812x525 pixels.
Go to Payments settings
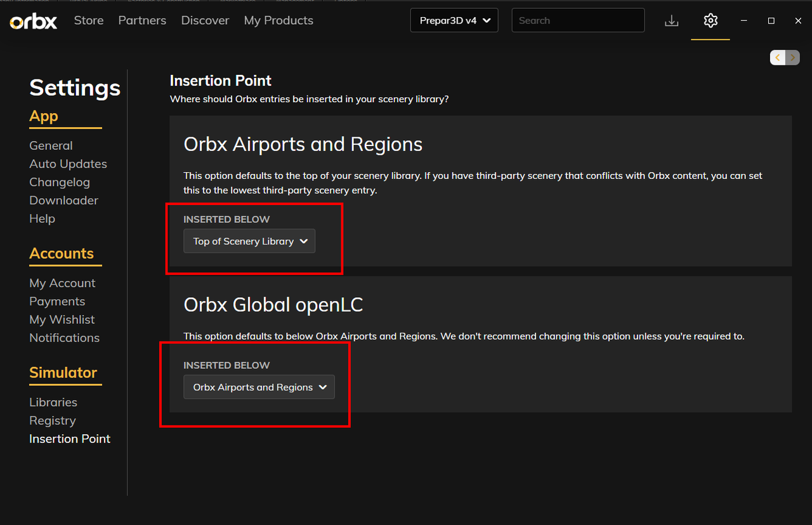tap(57, 302)
